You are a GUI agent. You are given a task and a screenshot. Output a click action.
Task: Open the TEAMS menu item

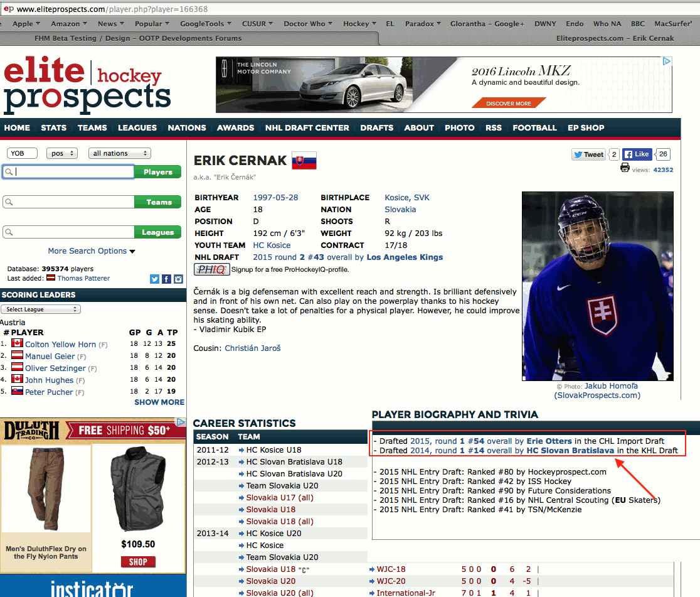[x=92, y=128]
